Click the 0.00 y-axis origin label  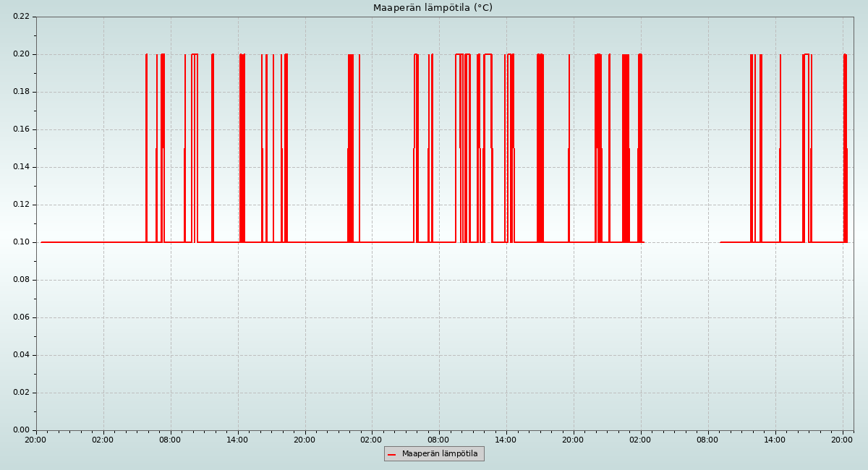(21, 430)
